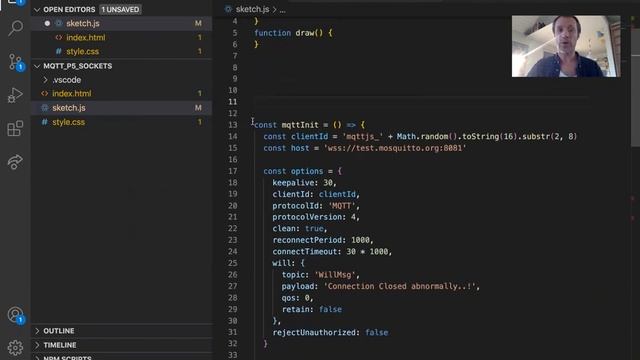
Task: Click 'retain: false' line
Action: pos(312,309)
